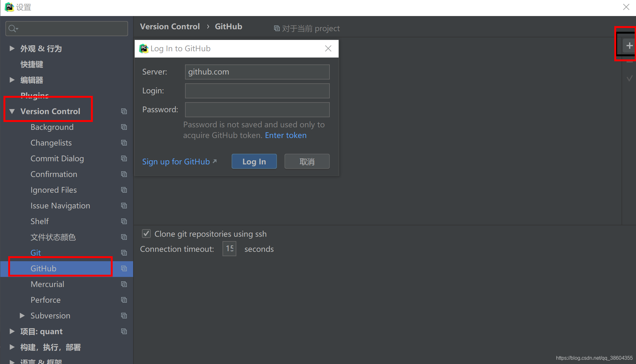This screenshot has height=364, width=636.
Task: Click project-level icon beside Mercurial
Action: [124, 284]
